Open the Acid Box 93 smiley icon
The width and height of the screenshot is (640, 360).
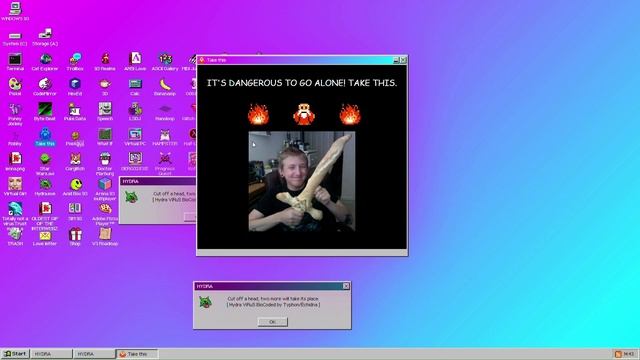[75, 187]
